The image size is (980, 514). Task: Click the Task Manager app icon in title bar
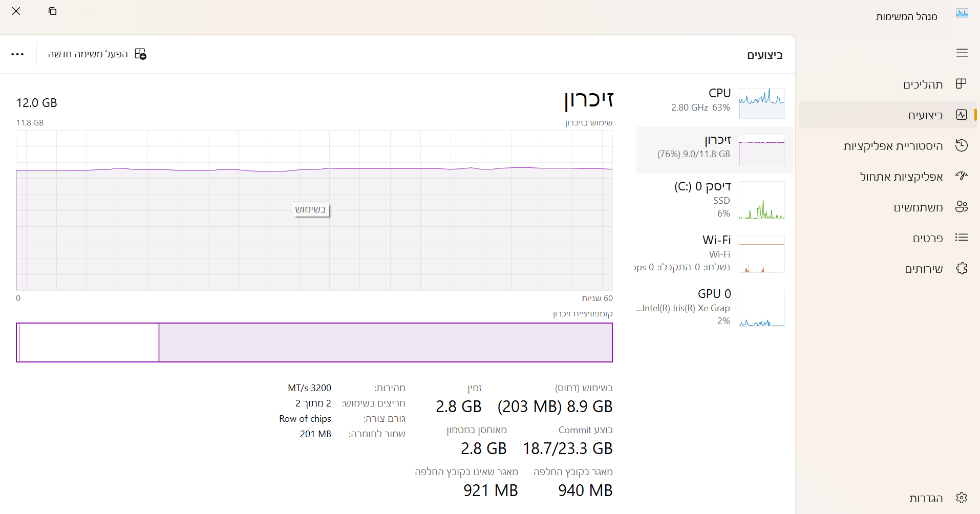962,13
